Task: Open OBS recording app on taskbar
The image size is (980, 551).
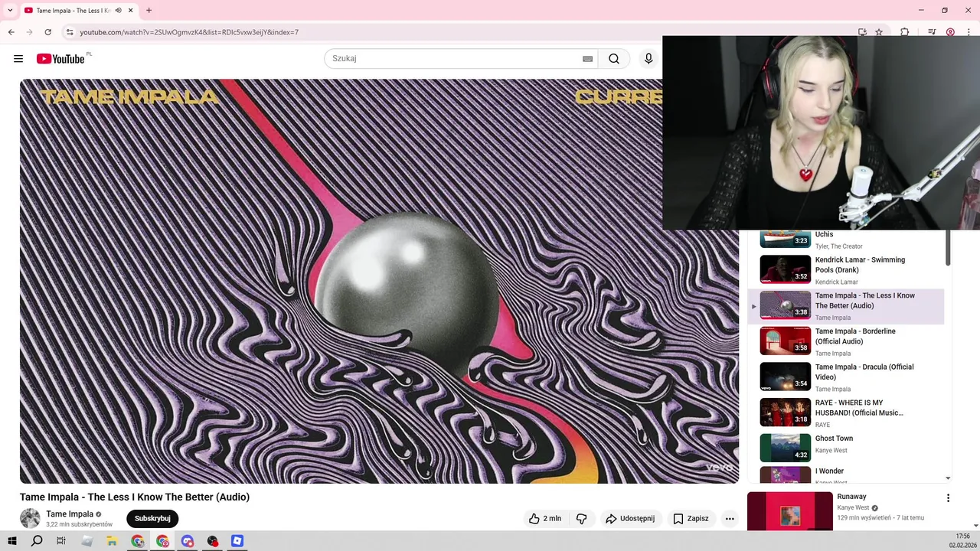Action: tap(213, 541)
